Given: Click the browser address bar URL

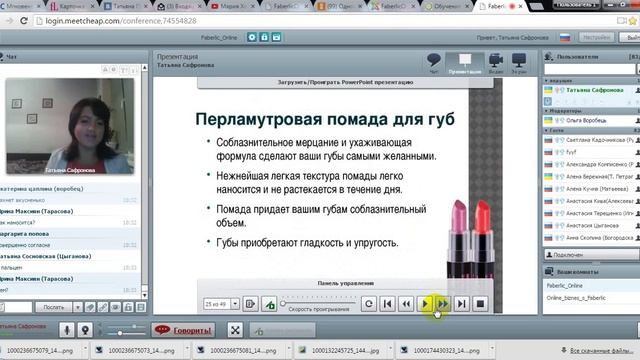Looking at the screenshot, I should tap(121, 21).
